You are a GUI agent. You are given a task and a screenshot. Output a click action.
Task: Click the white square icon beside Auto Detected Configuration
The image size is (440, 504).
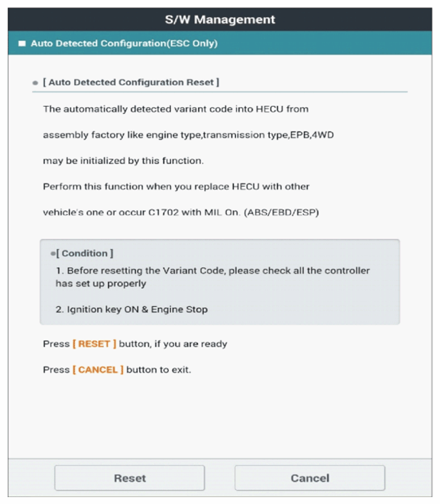22,44
